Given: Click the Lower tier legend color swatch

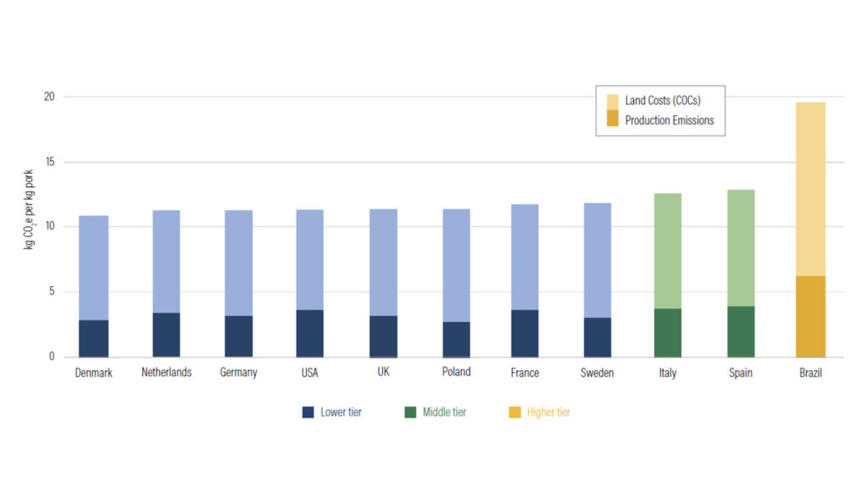Looking at the screenshot, I should pos(309,413).
